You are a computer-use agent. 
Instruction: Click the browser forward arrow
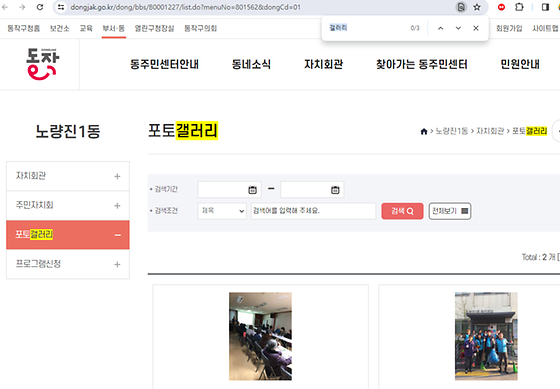tap(22, 7)
